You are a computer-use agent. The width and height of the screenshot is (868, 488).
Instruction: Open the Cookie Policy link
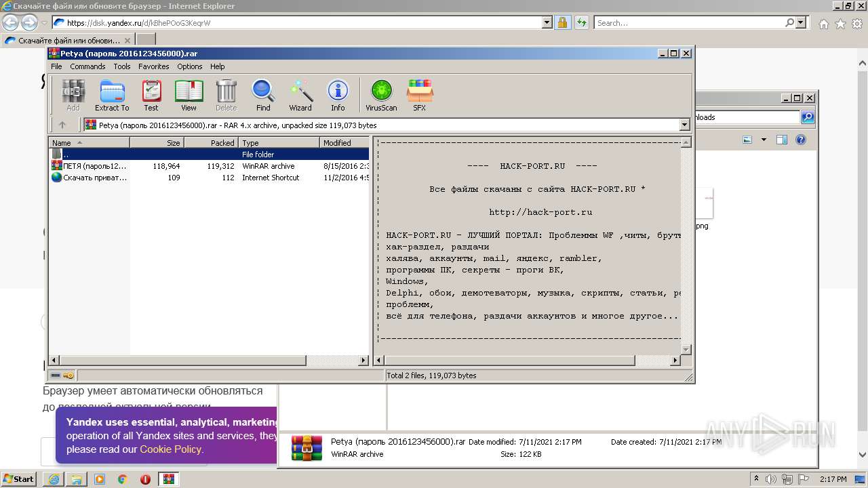171,449
